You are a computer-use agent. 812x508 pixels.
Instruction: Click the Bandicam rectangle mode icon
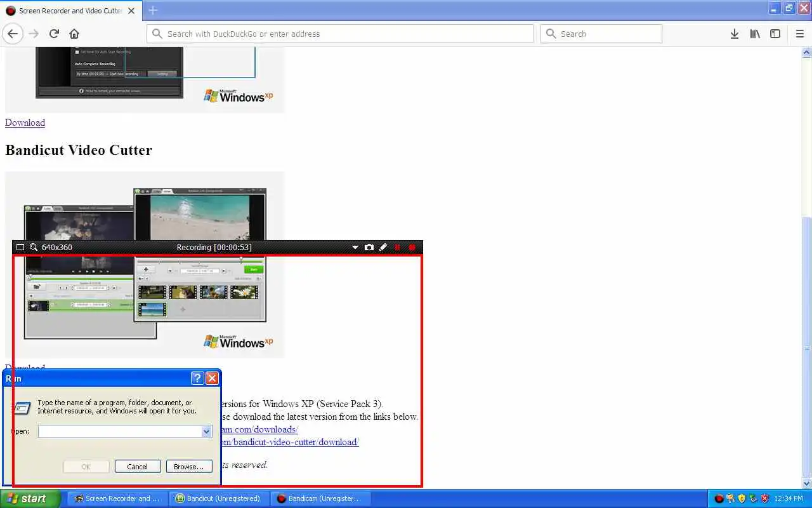point(20,248)
